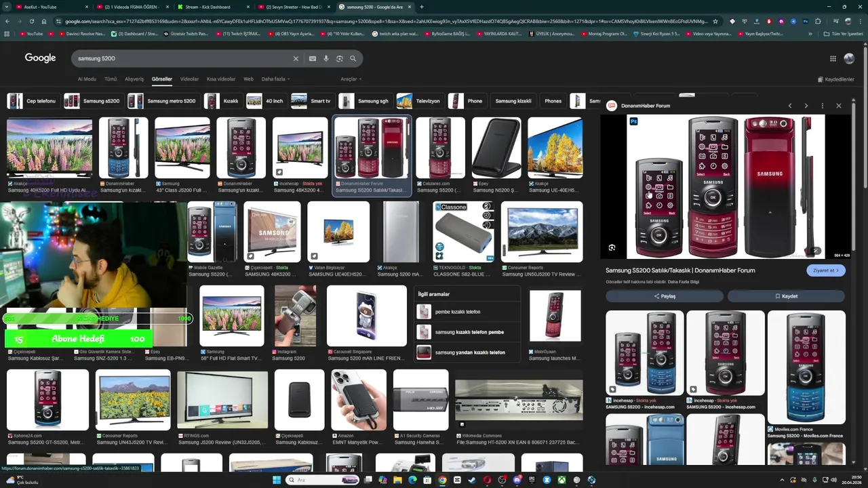Go to next image in preview panel
Image resolution: width=868 pixels, height=488 pixels.
coord(806,106)
